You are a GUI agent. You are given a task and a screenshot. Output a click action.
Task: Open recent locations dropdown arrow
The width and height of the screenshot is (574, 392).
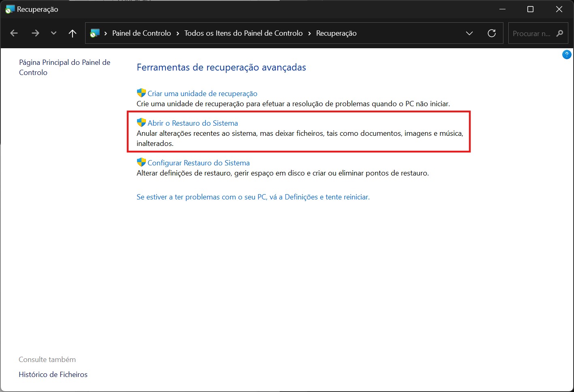click(x=54, y=33)
